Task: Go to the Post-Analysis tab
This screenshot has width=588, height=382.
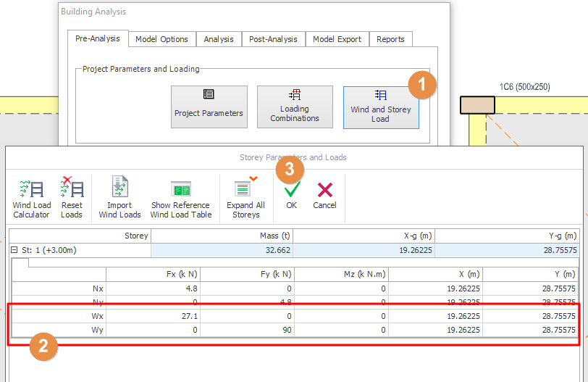Action: (x=272, y=39)
